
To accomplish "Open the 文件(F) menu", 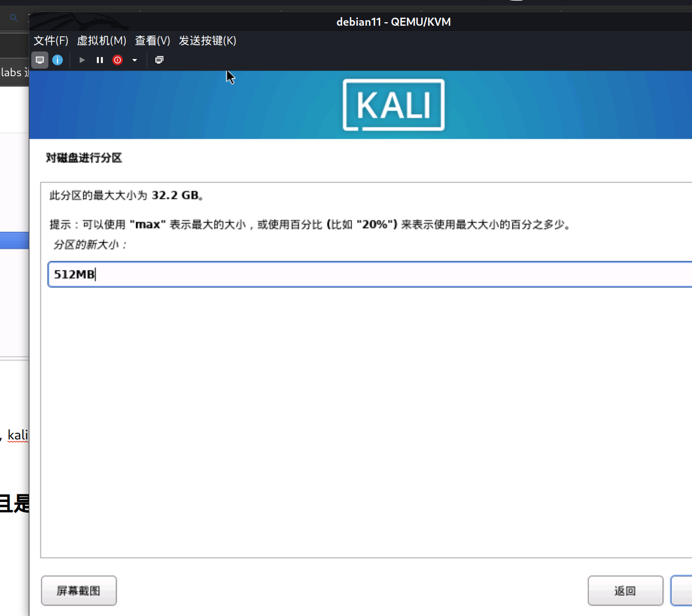I will (51, 40).
